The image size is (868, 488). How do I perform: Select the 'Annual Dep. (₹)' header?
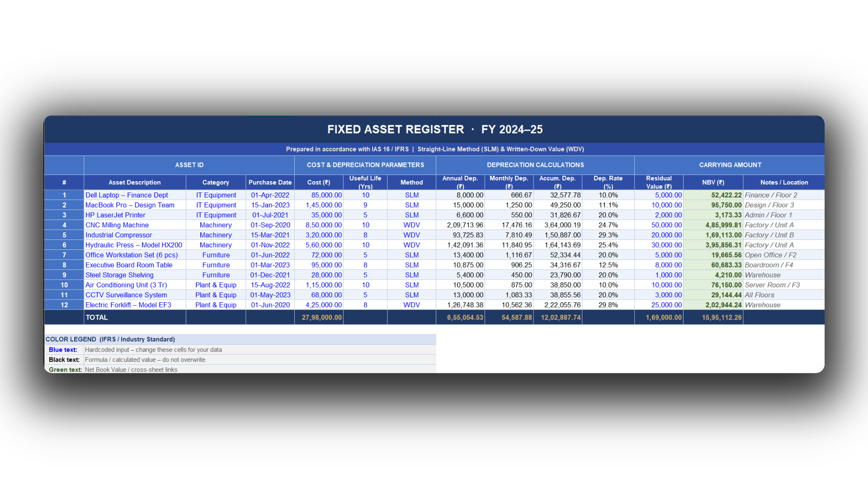click(x=460, y=183)
